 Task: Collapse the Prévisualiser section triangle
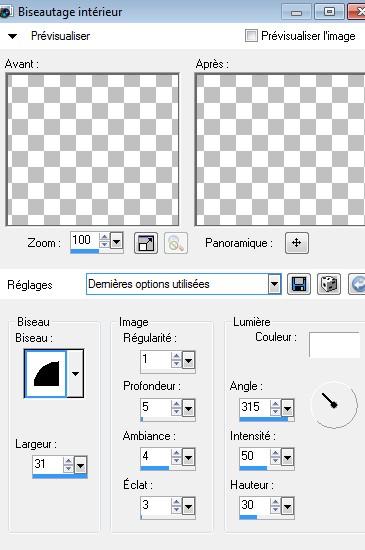pos(13,36)
